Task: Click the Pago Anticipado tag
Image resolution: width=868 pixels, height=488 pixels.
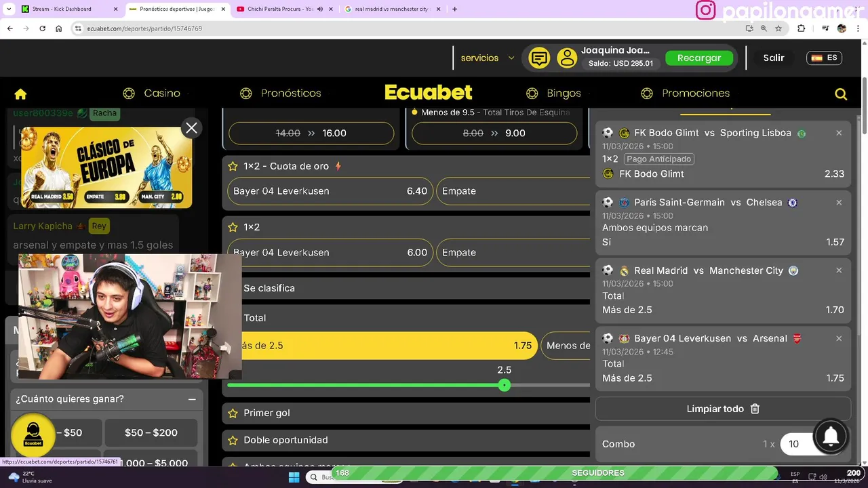Action: coord(659,159)
